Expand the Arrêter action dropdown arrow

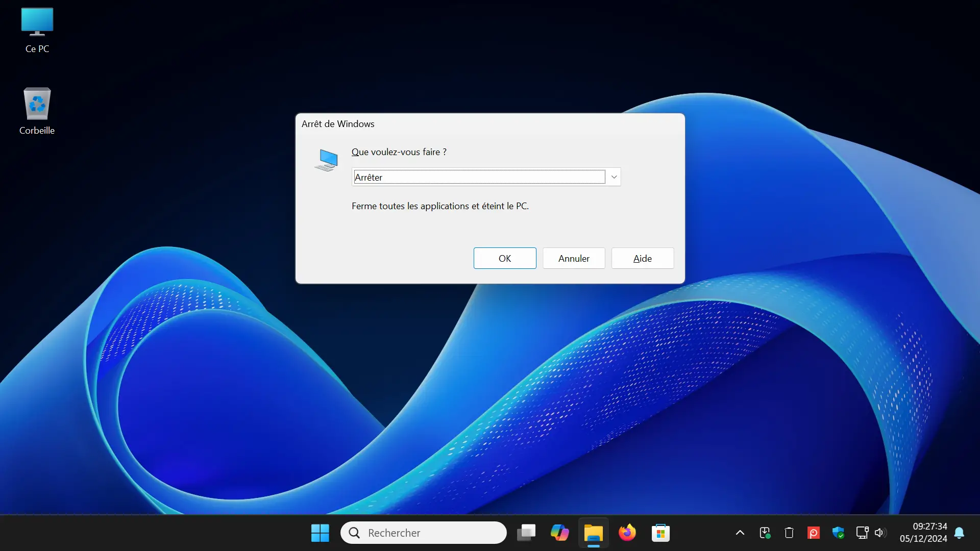614,177
